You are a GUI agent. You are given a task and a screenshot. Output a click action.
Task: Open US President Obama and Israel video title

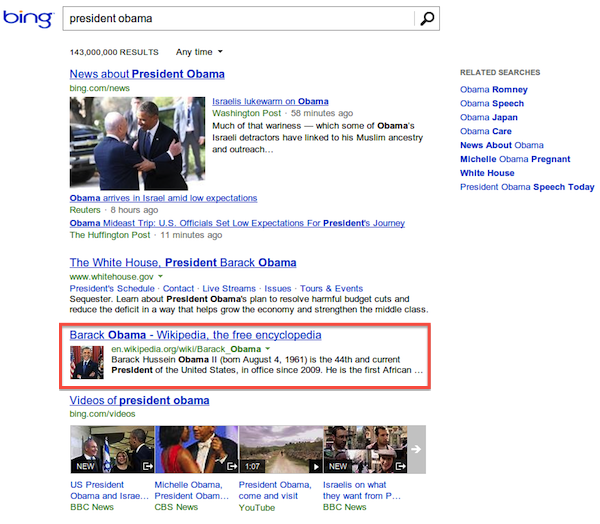109,490
